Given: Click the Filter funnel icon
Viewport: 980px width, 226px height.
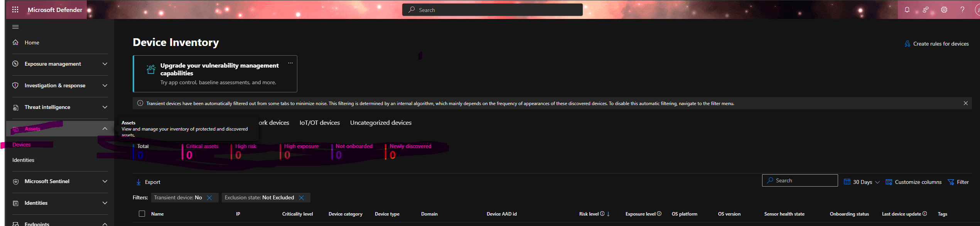Looking at the screenshot, I should (x=951, y=182).
